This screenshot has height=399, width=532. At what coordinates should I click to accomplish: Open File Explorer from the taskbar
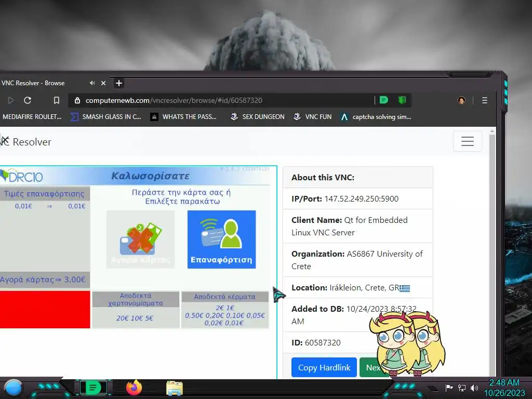click(175, 388)
